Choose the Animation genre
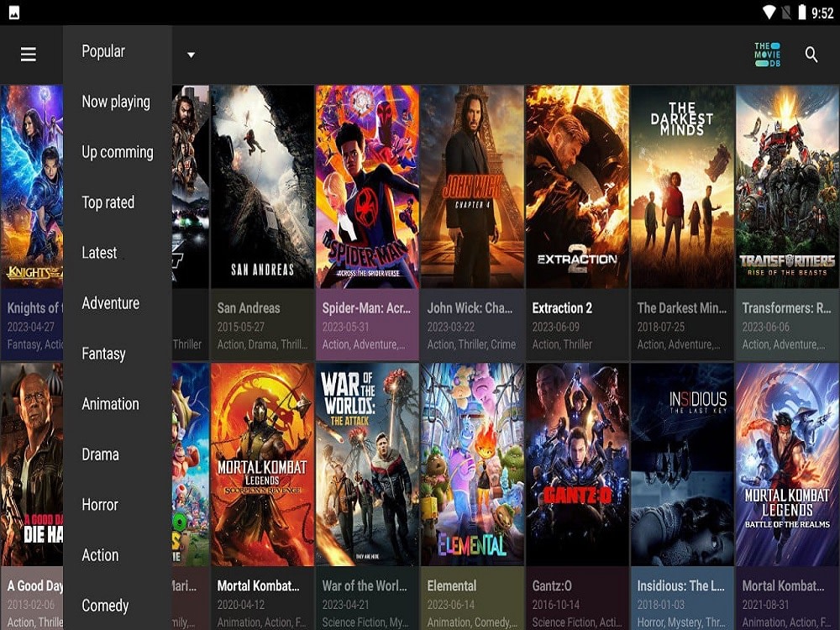Screen dimensions: 840x630 (x=110, y=404)
